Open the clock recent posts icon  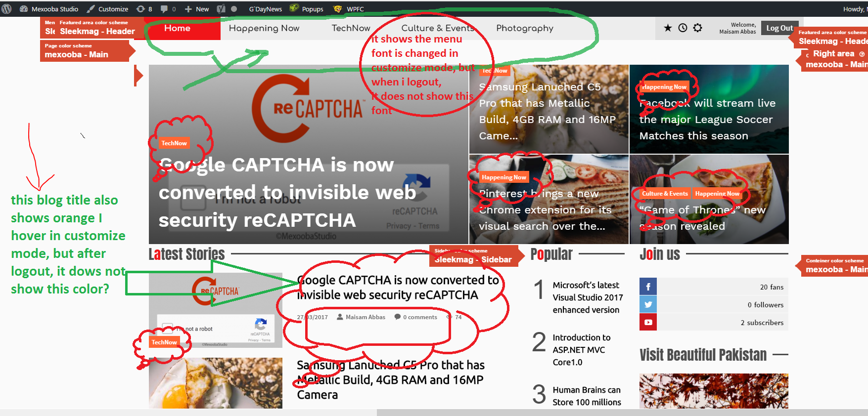coord(683,28)
